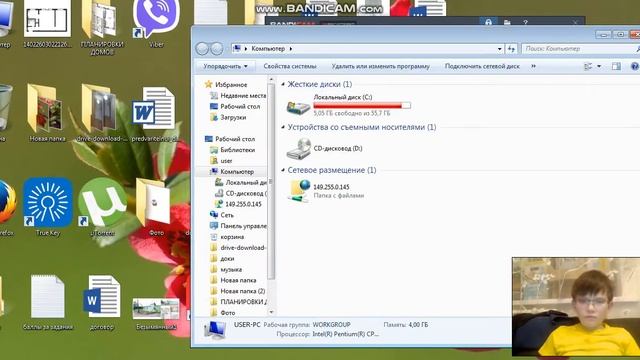The image size is (640, 360).
Task: Collapse the Жесткие диски group
Action: point(283,84)
